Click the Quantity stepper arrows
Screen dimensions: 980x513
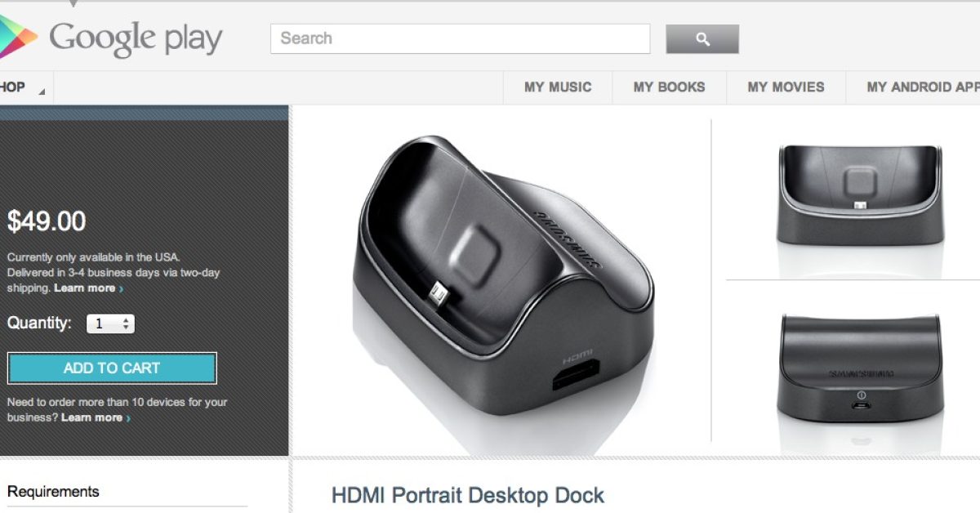tap(126, 324)
